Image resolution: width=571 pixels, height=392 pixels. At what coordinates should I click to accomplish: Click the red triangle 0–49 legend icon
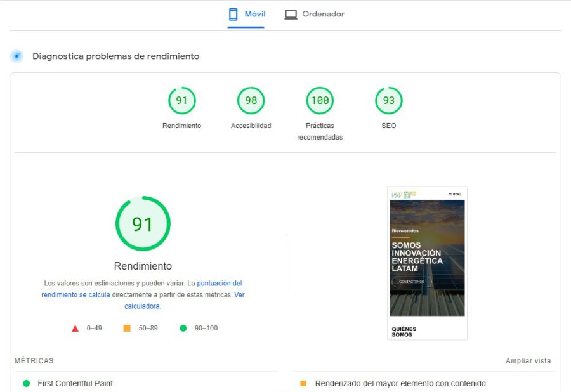coord(75,328)
